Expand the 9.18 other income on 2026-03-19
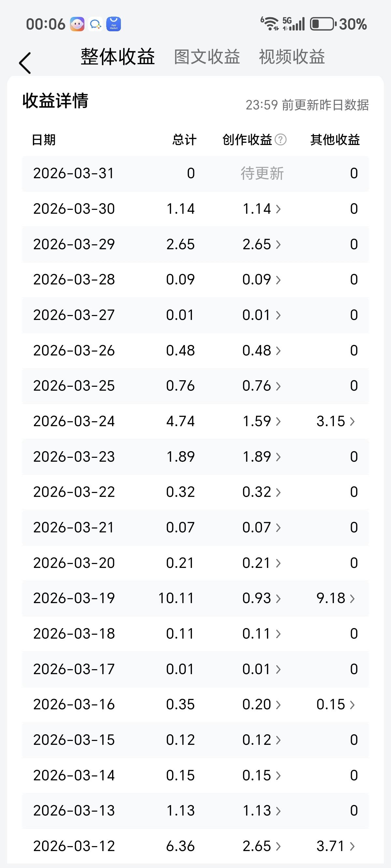The height and width of the screenshot is (868, 391). (x=336, y=598)
